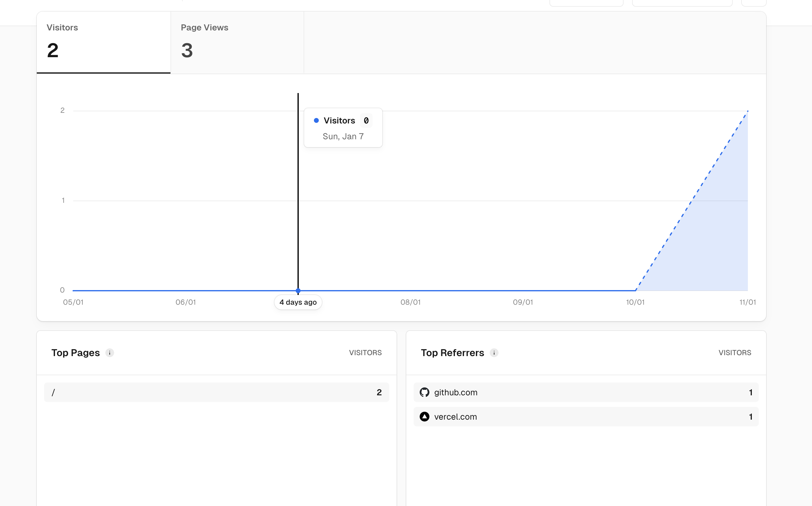Viewport: 812px width, 506px height.
Task: Click the blue Visitors dot in the tooltip
Action: pyautogui.click(x=316, y=120)
